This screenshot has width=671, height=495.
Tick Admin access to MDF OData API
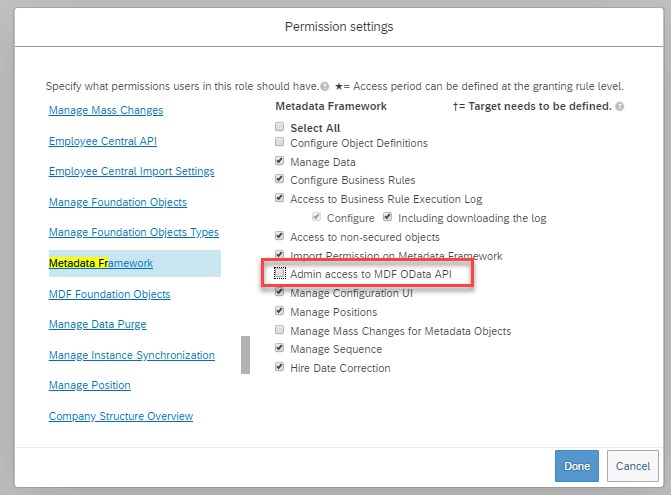279,273
